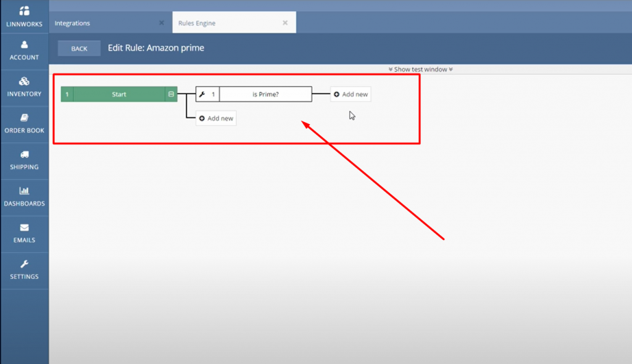The image size is (632, 364).
Task: Click number 1 on the Start node
Action: (x=67, y=94)
